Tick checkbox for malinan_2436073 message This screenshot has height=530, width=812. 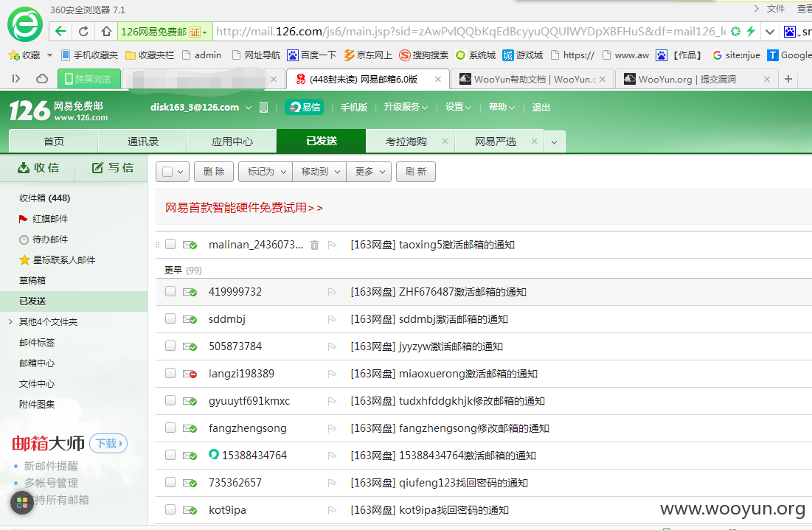point(170,244)
